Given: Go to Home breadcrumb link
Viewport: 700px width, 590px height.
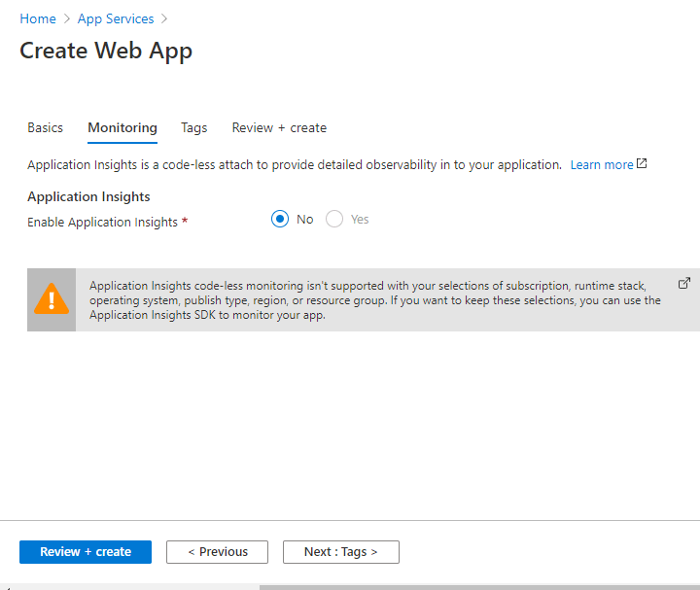Looking at the screenshot, I should tap(38, 18).
